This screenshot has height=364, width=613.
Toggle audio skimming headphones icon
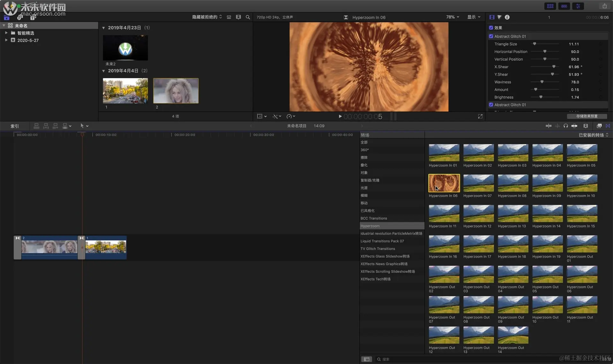click(x=565, y=126)
